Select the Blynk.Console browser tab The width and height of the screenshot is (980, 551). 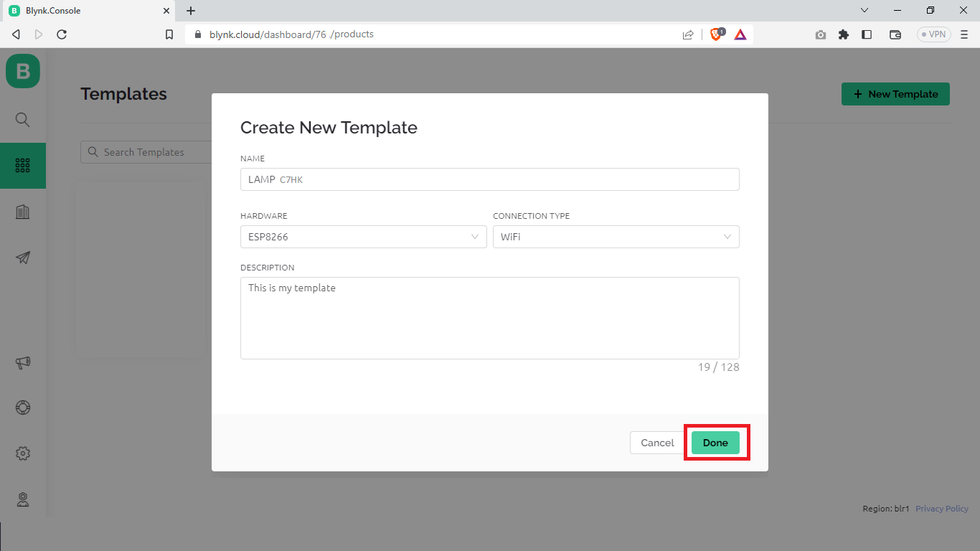click(x=88, y=11)
